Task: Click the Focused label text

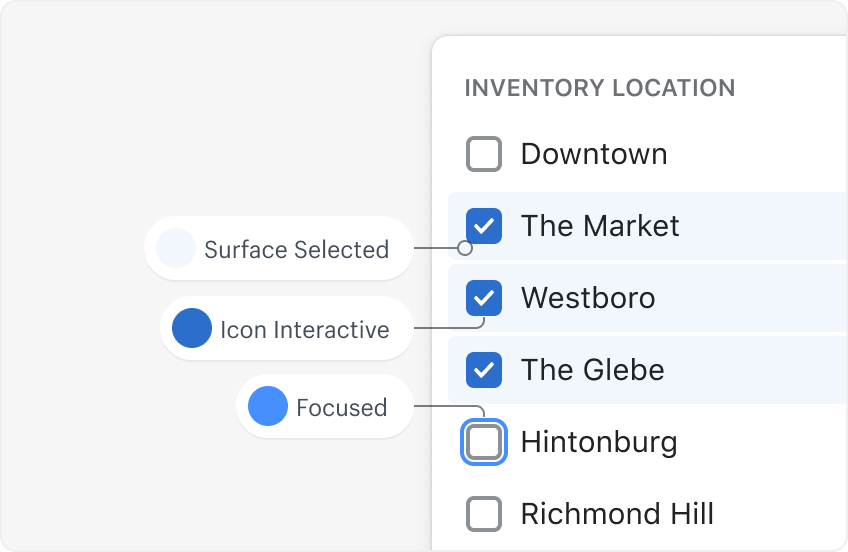Action: pyautogui.click(x=341, y=407)
